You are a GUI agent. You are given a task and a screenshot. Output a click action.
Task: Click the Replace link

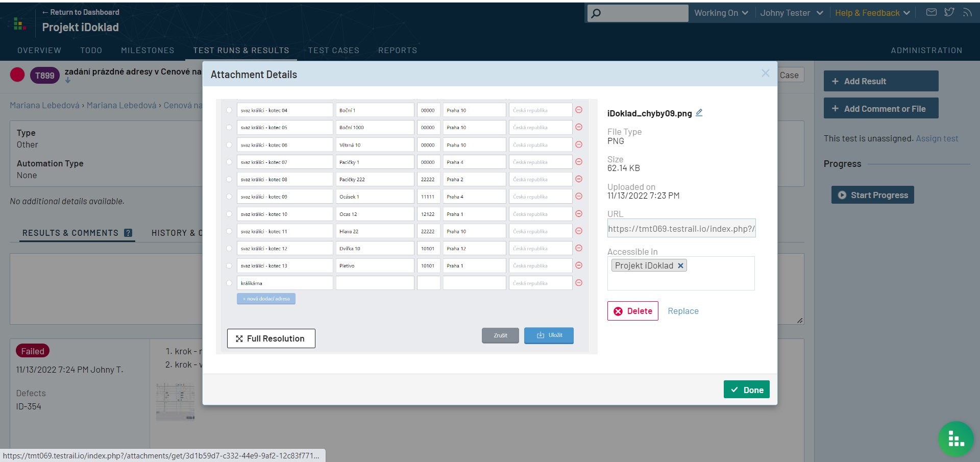pyautogui.click(x=683, y=311)
